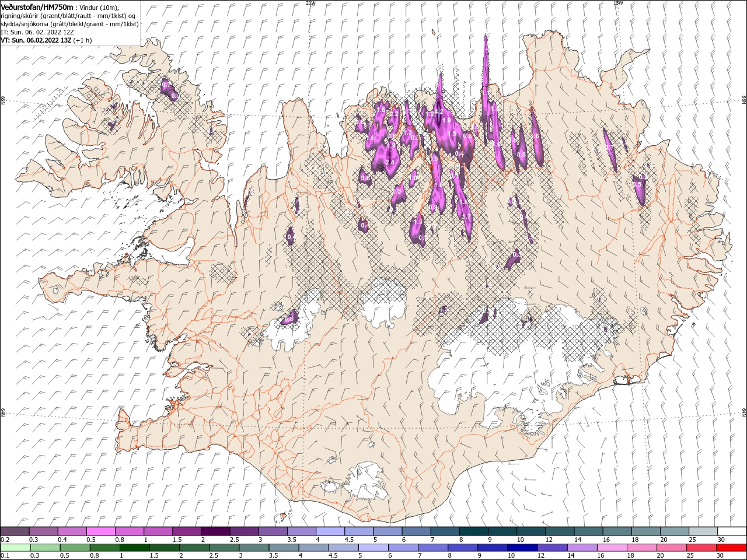Image resolution: width=747 pixels, height=560 pixels.
Task: Pick snow legend swatch starting at 0.2
Action: [15, 531]
